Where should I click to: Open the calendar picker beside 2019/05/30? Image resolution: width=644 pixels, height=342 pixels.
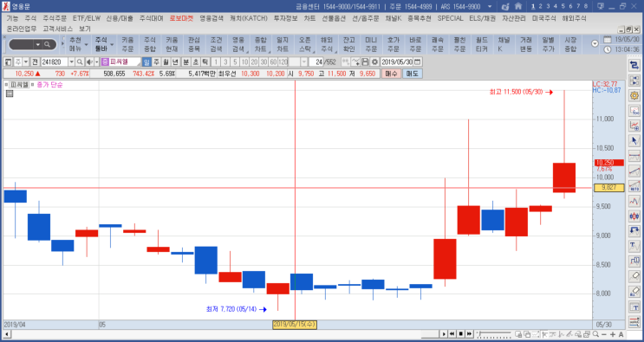pyautogui.click(x=417, y=62)
